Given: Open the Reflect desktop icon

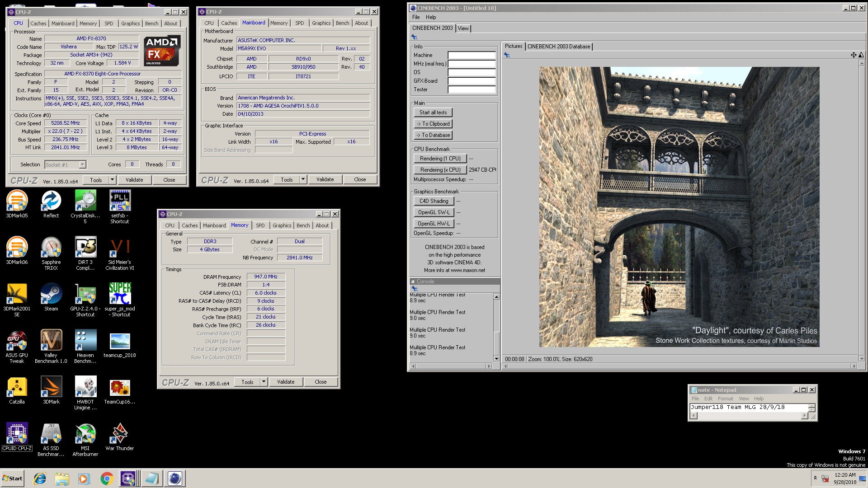Looking at the screenshot, I should coord(51,204).
